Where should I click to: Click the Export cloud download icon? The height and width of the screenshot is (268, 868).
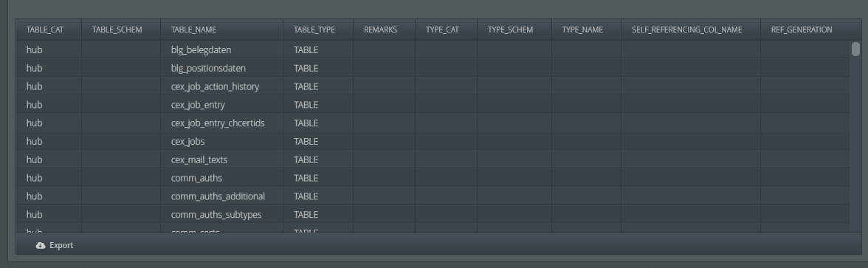[x=41, y=245]
